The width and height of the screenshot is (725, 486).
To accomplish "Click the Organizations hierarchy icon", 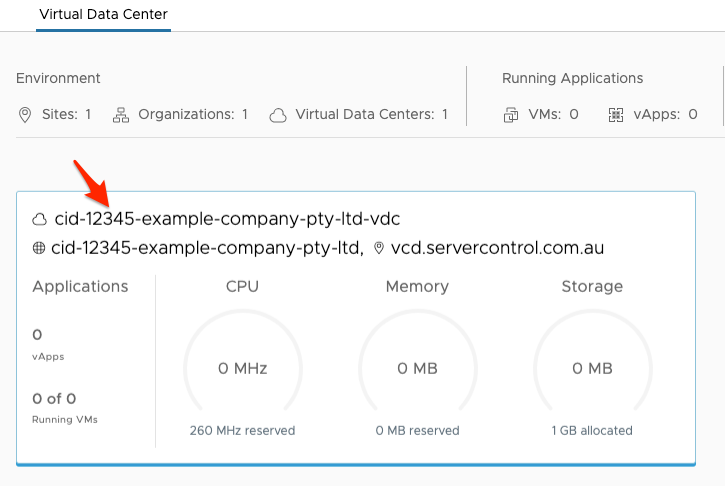I will pos(121,115).
